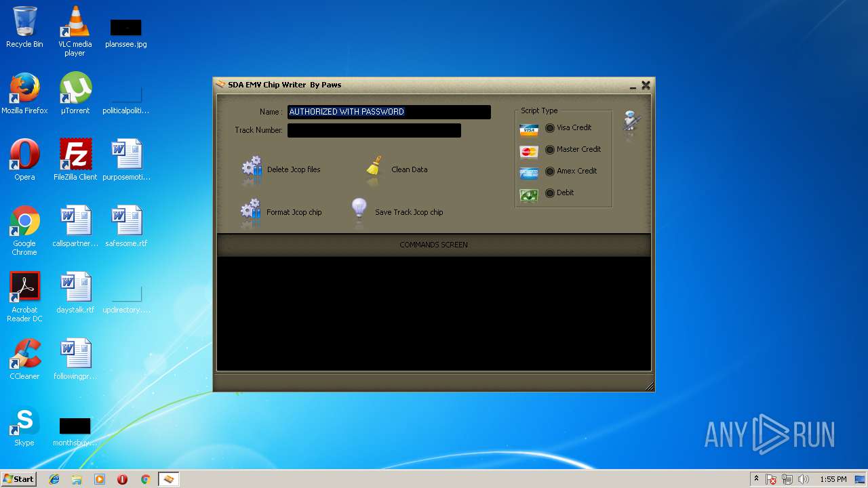
Task: Select the Amex Credit radio button
Action: coord(550,171)
